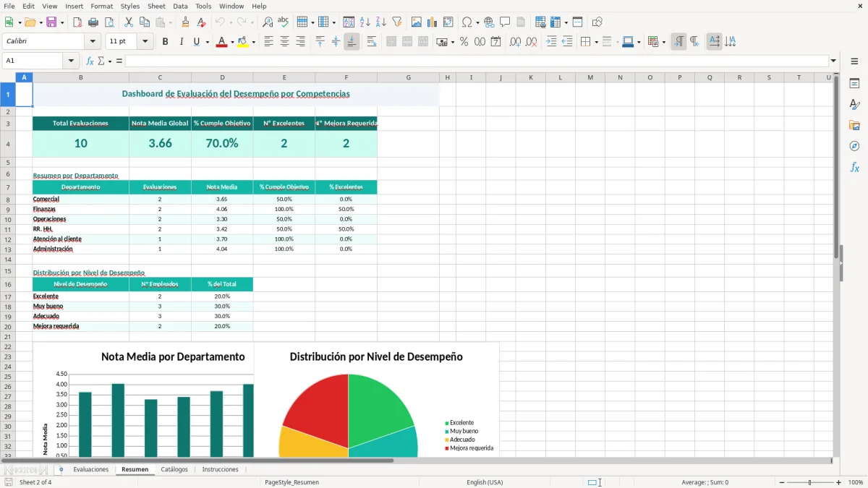Open the sidebar Navigator
The height and width of the screenshot is (488, 868).
(854, 146)
